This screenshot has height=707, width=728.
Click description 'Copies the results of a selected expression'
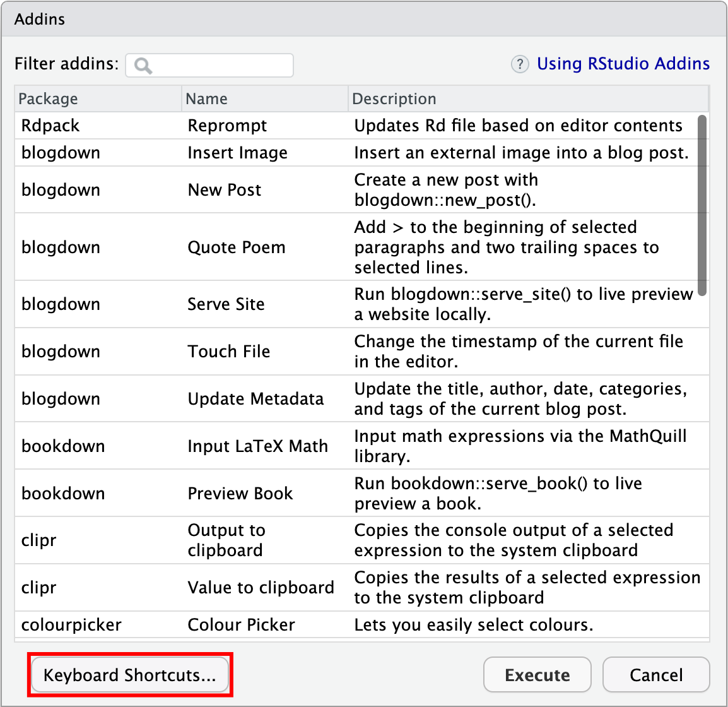click(x=527, y=588)
